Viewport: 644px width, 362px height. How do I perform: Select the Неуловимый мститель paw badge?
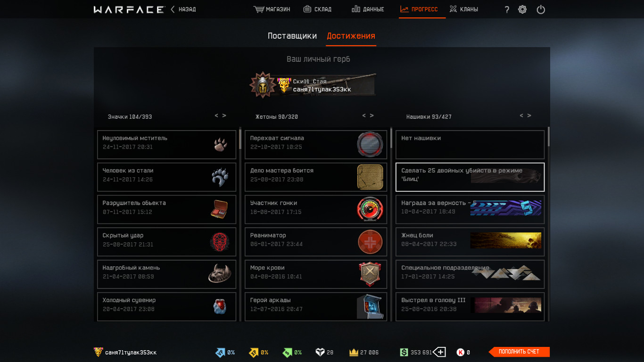click(166, 145)
